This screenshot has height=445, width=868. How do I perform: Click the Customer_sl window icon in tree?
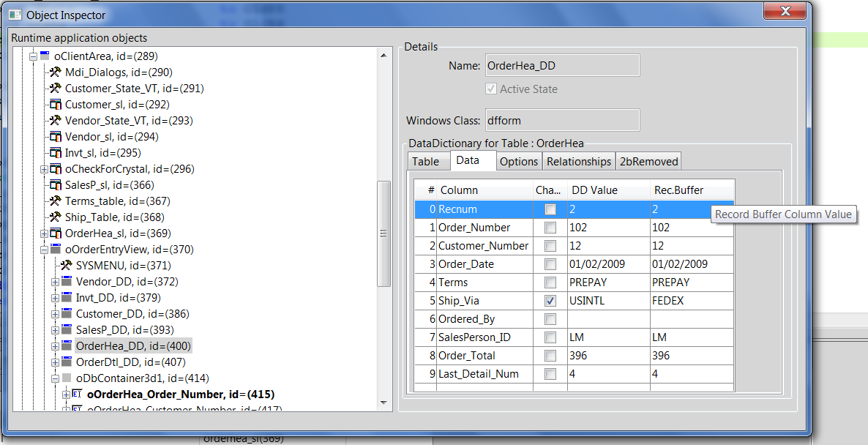pos(55,105)
